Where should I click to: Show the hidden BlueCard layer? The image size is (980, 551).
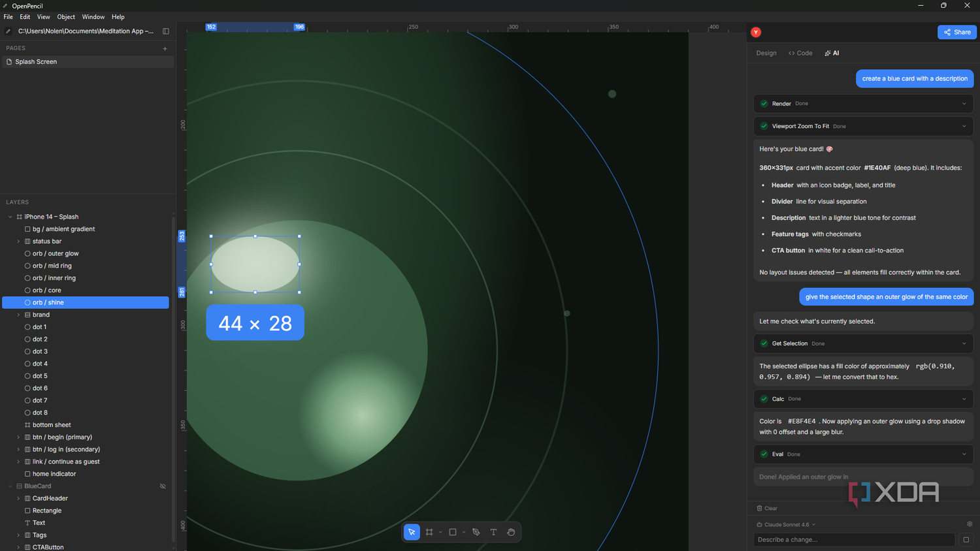(x=163, y=486)
